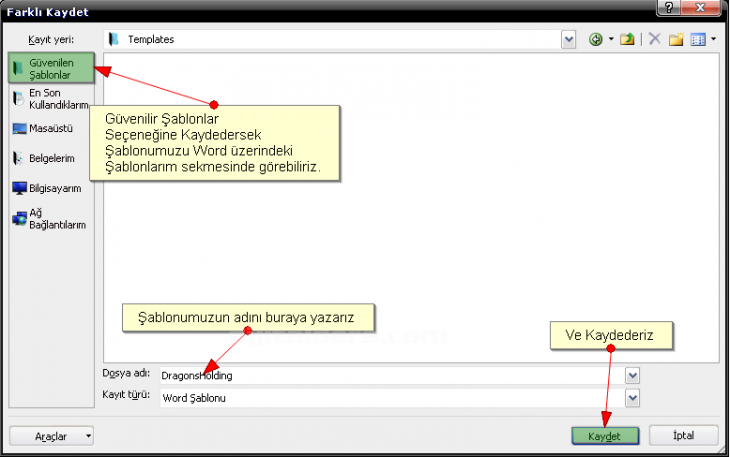This screenshot has width=730, height=457.
Task: Open the Back button history arrow
Action: [x=611, y=40]
